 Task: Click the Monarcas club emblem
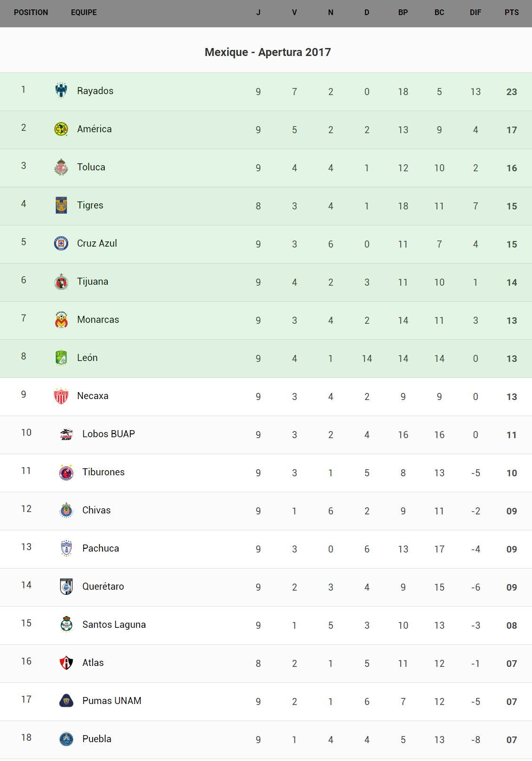click(x=61, y=320)
